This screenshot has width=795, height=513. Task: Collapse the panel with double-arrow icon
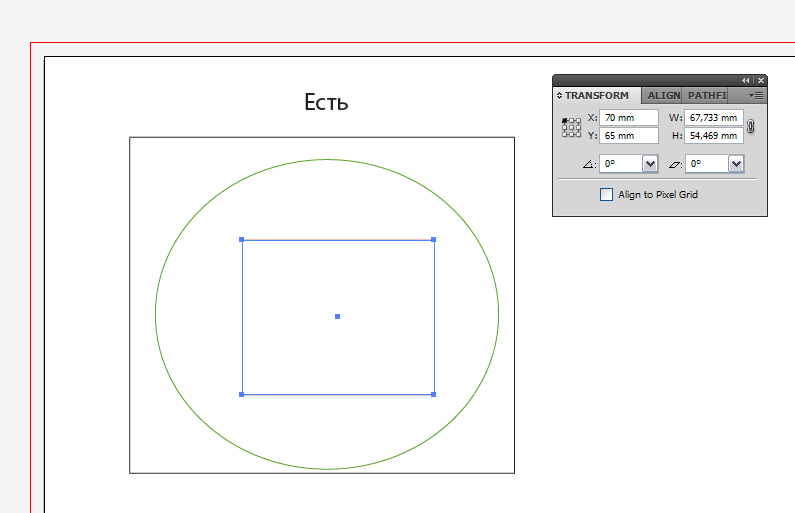point(745,81)
